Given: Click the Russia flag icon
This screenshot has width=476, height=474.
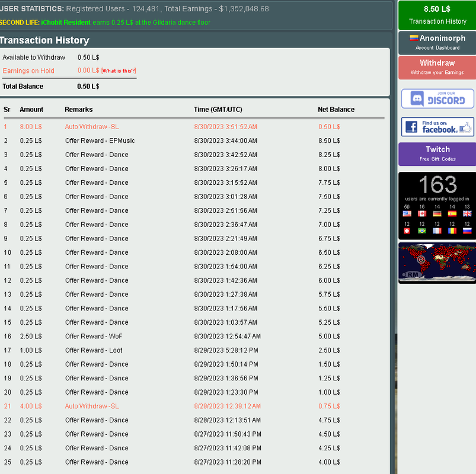Looking at the screenshot, I should (467, 231).
